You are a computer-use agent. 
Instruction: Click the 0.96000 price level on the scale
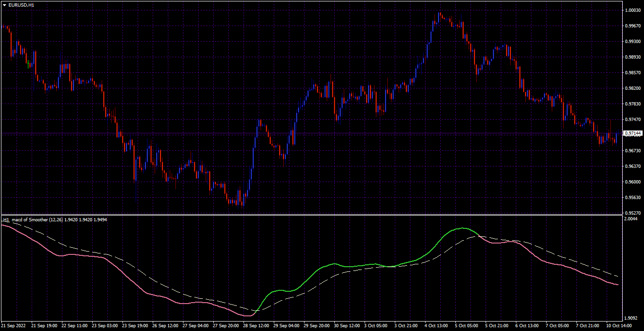point(633,182)
